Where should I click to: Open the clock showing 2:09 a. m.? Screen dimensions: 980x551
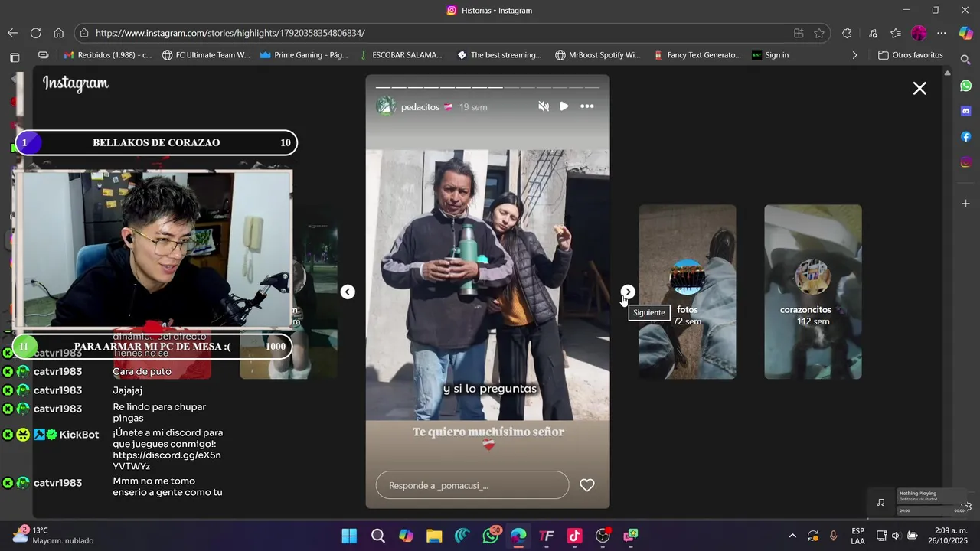947,536
